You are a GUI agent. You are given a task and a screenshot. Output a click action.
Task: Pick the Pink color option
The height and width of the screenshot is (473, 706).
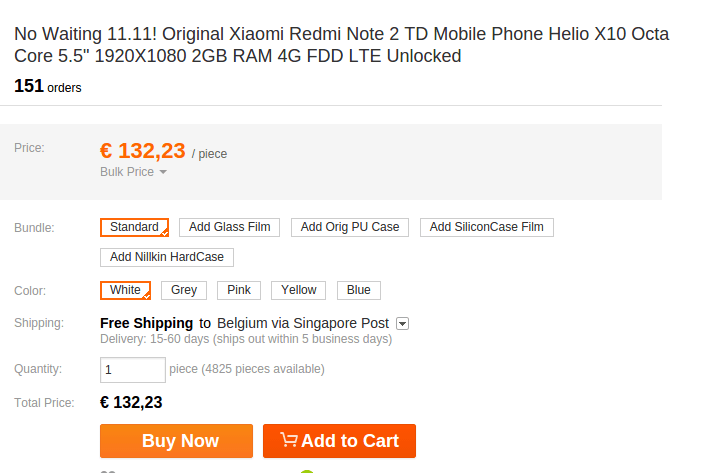pos(239,290)
